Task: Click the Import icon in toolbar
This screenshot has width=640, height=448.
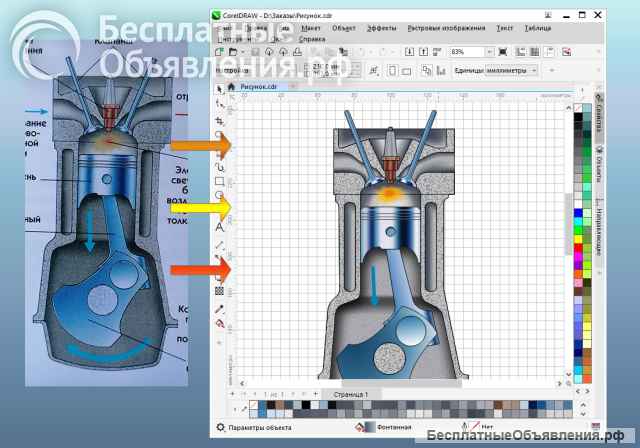Action: [x=410, y=52]
